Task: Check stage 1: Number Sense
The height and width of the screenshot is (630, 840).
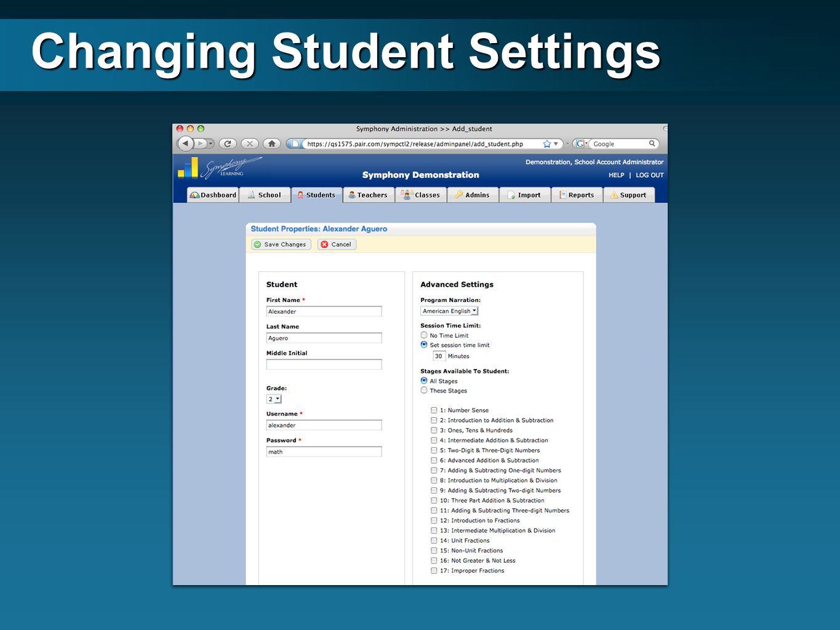Action: (434, 410)
